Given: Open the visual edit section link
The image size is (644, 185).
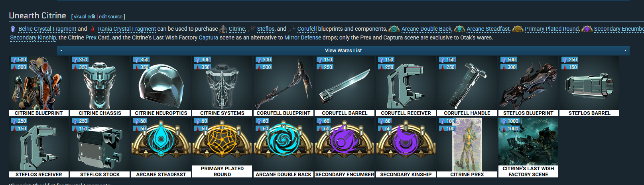Looking at the screenshot, I should [x=85, y=17].
